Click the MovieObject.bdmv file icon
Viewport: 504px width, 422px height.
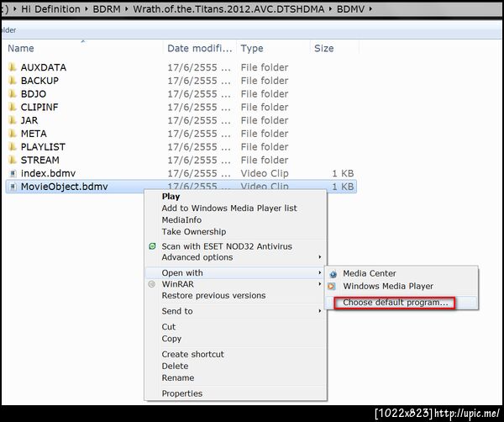pos(13,187)
